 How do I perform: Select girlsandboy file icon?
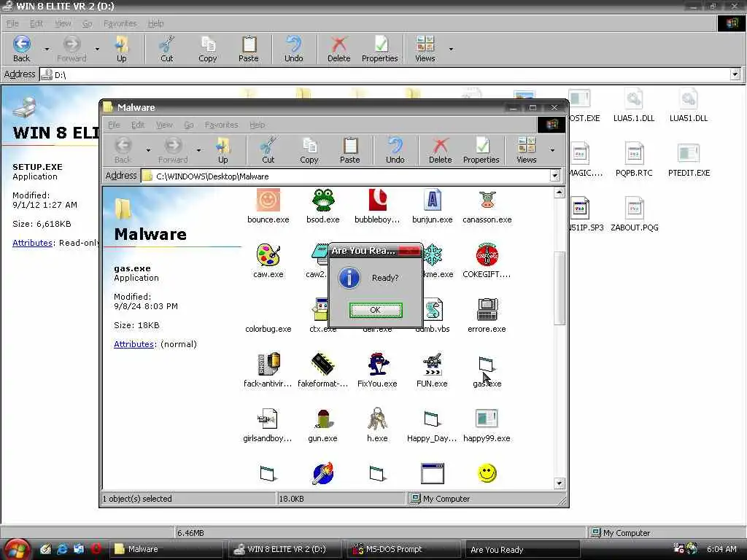pos(268,419)
